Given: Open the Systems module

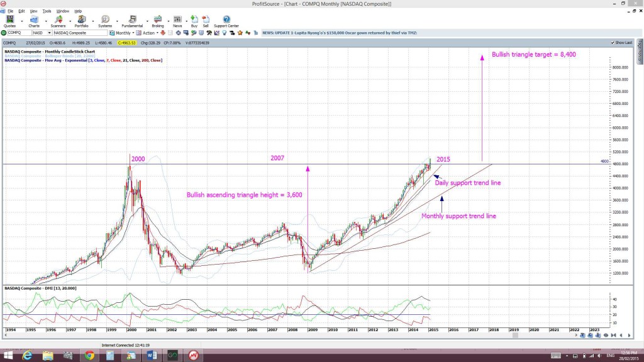Looking at the screenshot, I should pos(105,21).
